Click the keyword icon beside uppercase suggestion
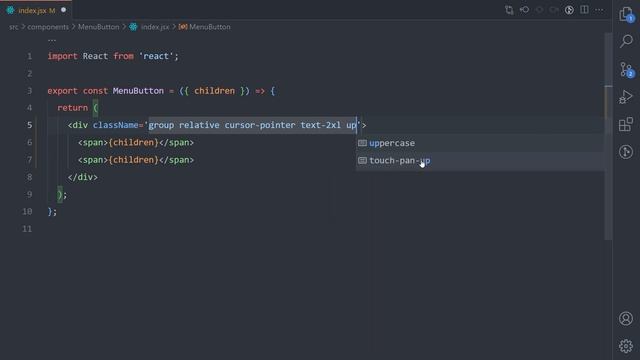 (x=362, y=143)
